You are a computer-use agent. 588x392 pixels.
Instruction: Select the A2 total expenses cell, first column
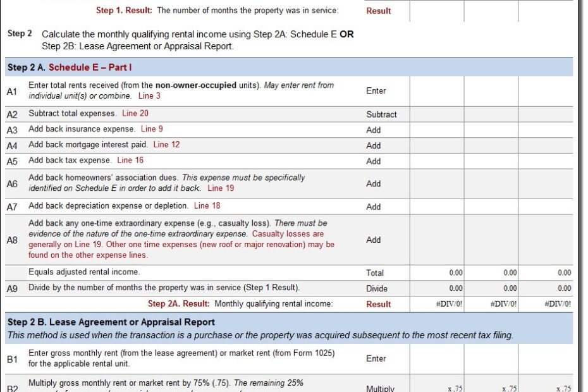[437, 114]
